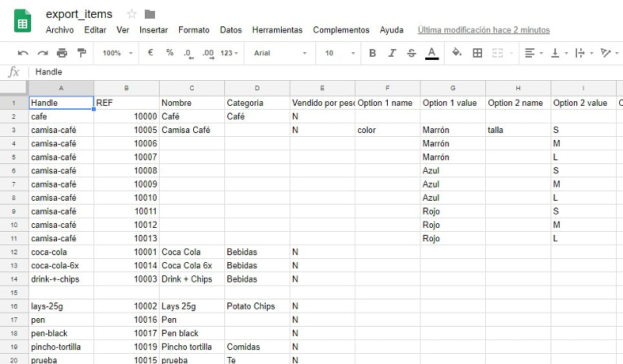Click the select-all corner box
Screen dimensions: 623x364
(14, 88)
